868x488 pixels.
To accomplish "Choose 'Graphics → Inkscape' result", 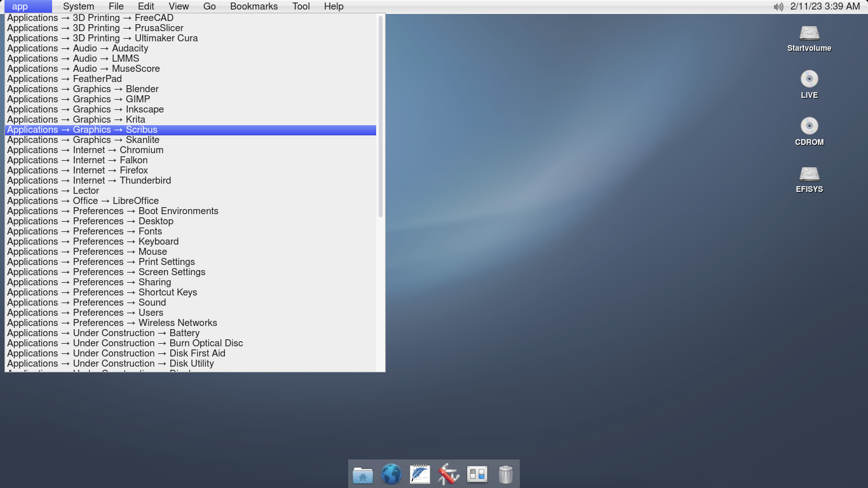I will (191, 109).
